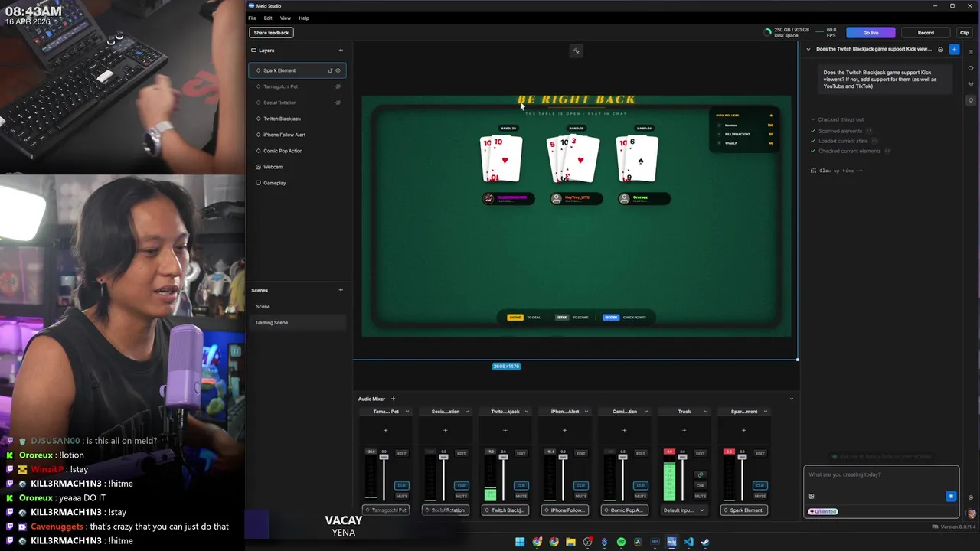Open the Windows Start menu
980x551 pixels.
click(520, 542)
